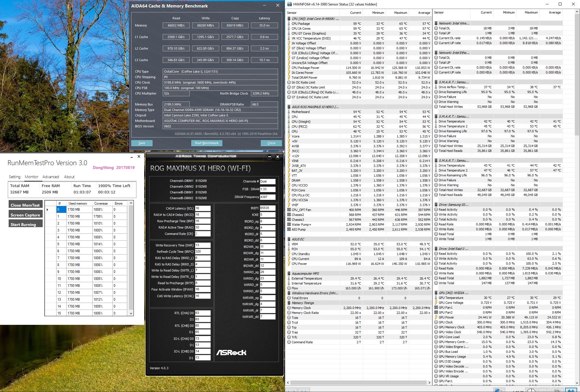Click the Start Benchmark button
The width and height of the screenshot is (580, 392).
click(x=207, y=143)
